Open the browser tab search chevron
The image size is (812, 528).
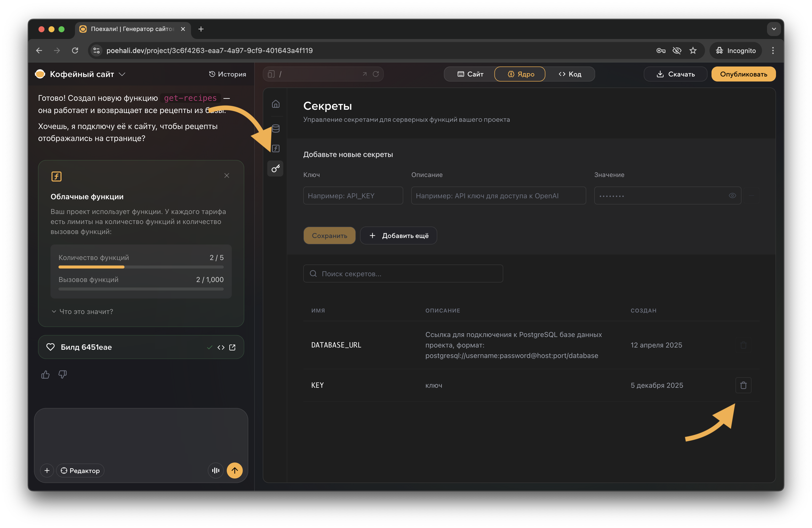click(x=774, y=29)
